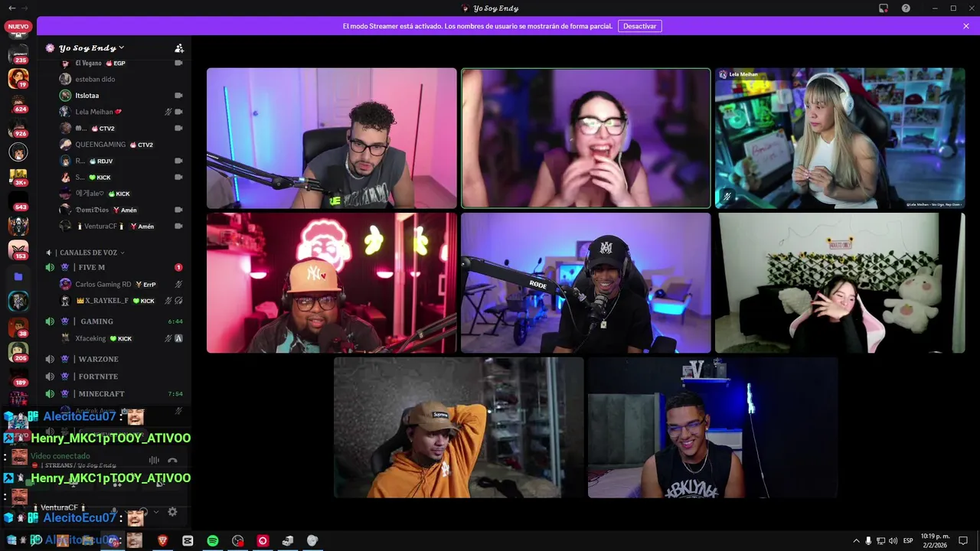Click the ESP language indicator

pos(909,541)
